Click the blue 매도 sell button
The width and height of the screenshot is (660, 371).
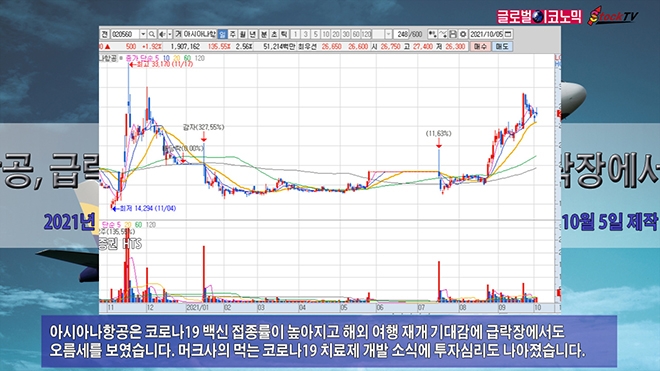[502, 46]
